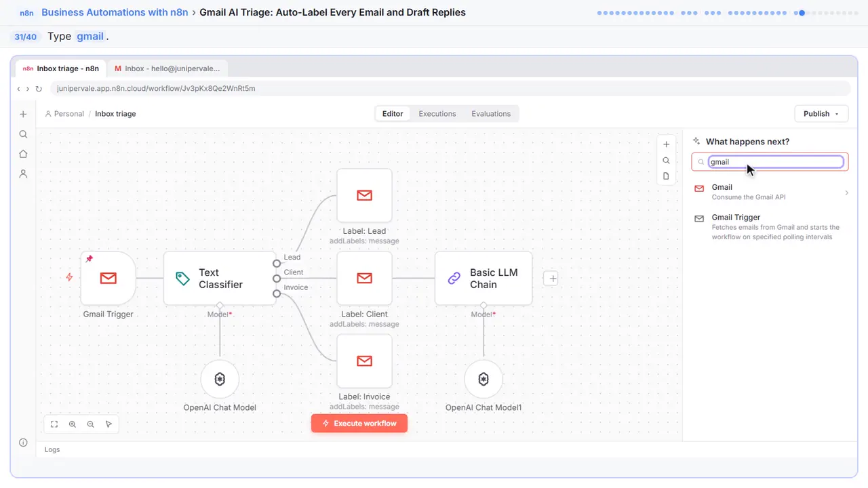Image resolution: width=868 pixels, height=488 pixels.
Task: Open the OpenAI Chat Model node
Action: click(x=220, y=379)
